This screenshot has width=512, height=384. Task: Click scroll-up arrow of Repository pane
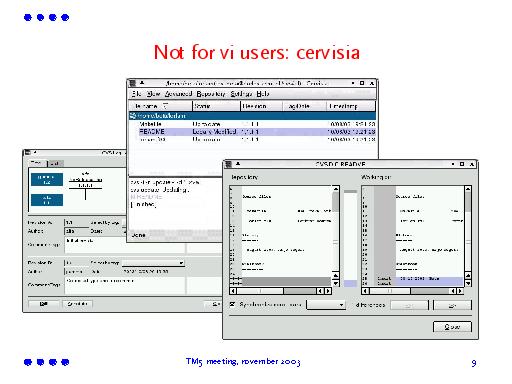pyautogui.click(x=336, y=189)
